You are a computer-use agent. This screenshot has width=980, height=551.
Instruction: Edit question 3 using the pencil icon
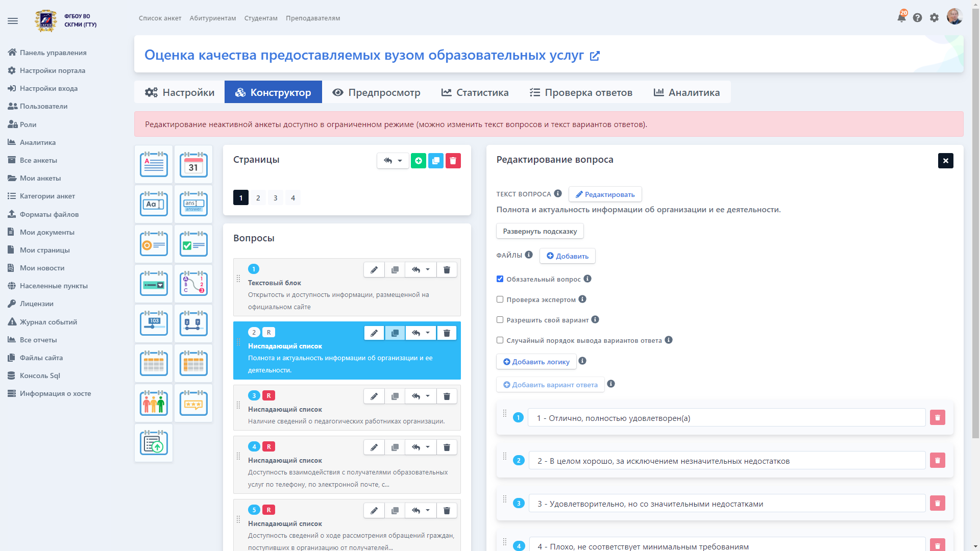[374, 396]
